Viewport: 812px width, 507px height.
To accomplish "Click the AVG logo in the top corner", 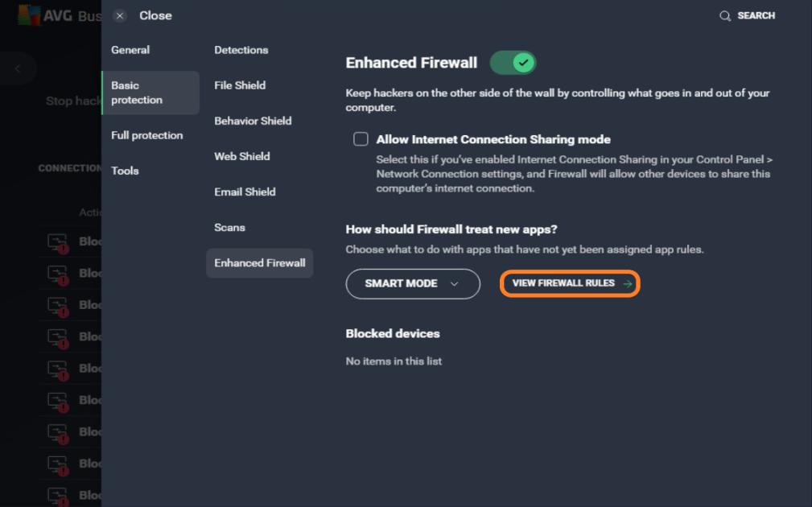I will (x=29, y=14).
